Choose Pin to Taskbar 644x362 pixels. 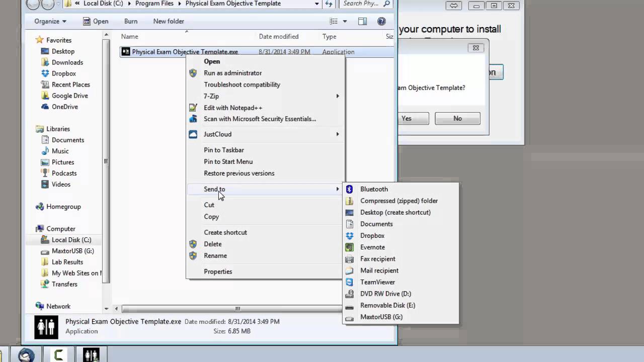(224, 150)
